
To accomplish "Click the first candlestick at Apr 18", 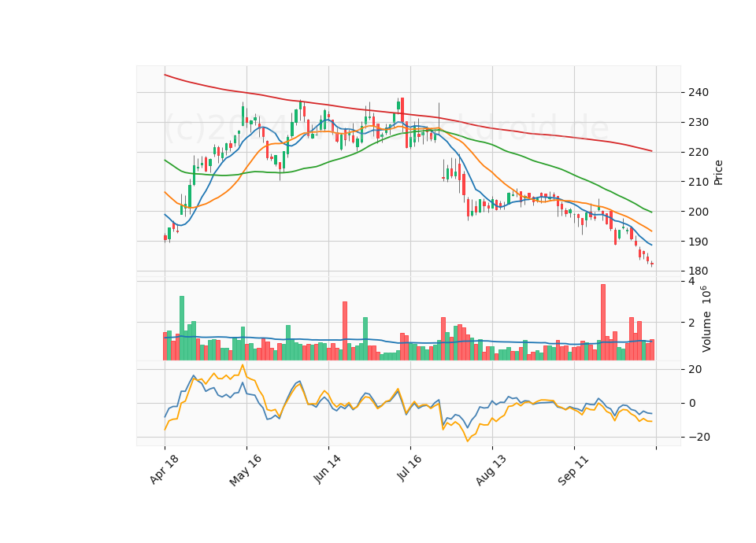I will [x=165, y=238].
